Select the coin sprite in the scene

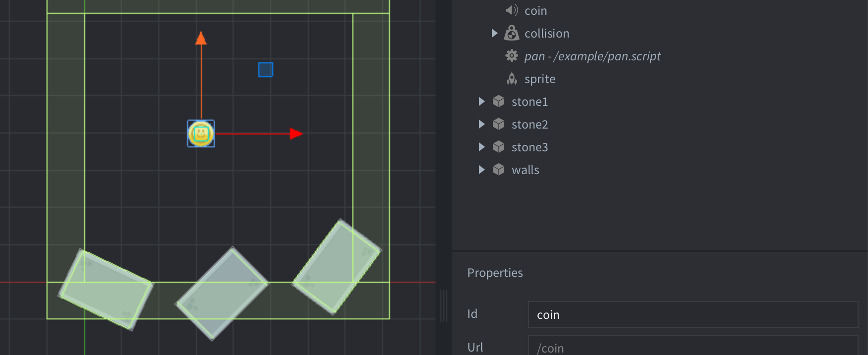pyautogui.click(x=201, y=133)
